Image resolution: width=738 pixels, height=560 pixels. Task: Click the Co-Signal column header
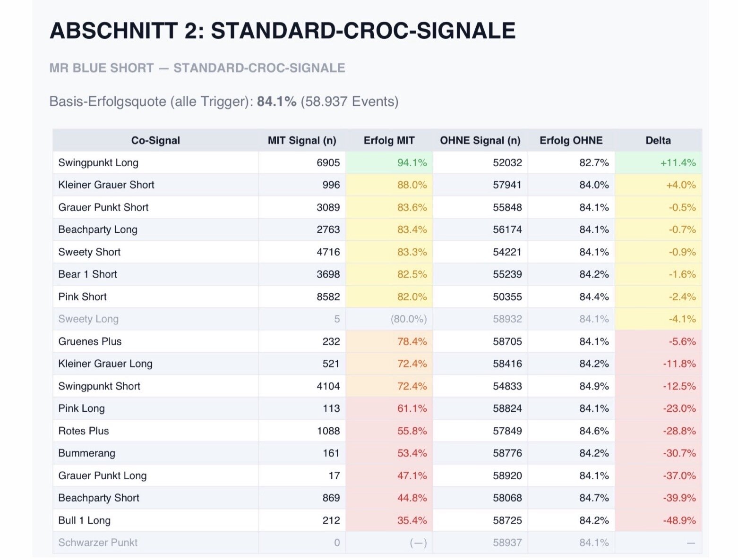pos(155,140)
